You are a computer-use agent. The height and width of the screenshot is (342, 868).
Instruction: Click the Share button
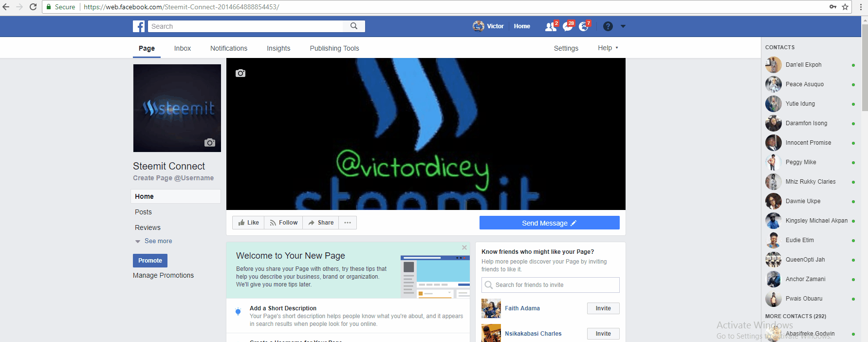[x=321, y=223]
